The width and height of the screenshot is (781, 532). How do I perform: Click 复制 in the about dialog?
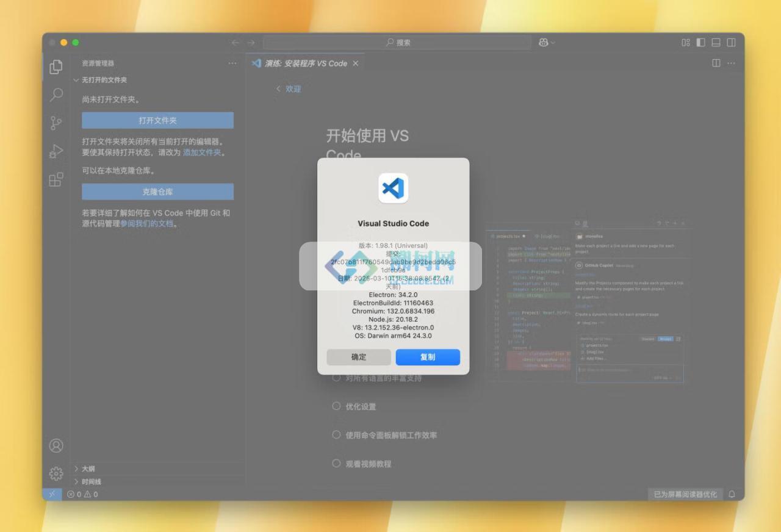[x=428, y=357]
